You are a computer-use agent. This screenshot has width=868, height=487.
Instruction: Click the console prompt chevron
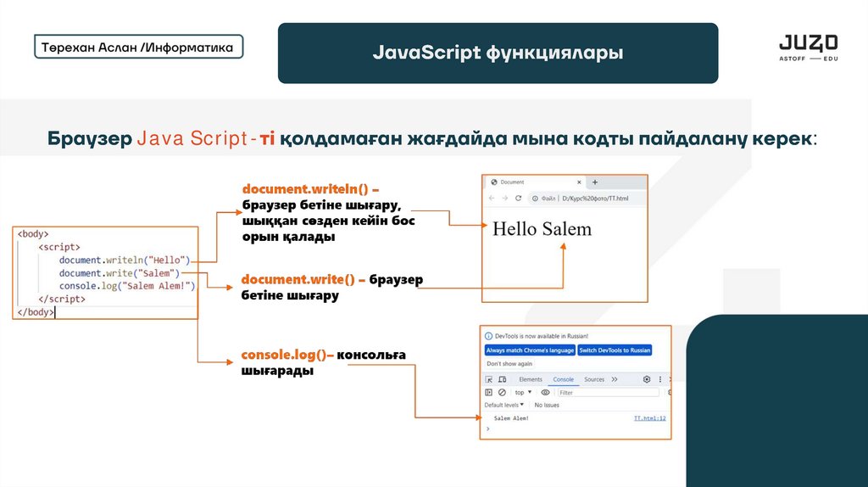[x=487, y=428]
